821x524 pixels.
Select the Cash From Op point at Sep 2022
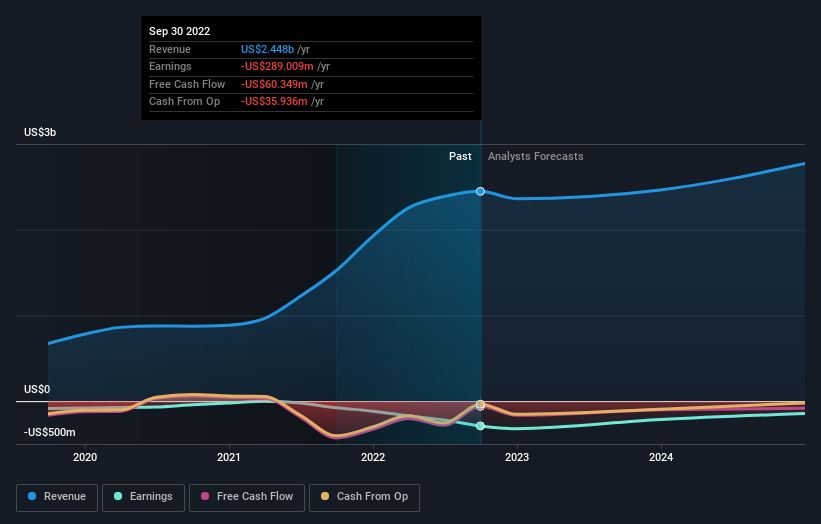click(480, 404)
